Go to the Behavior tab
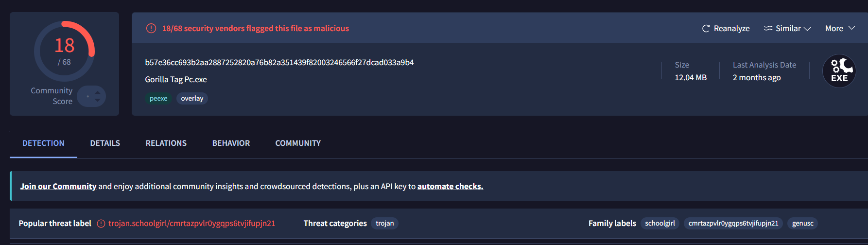868x245 pixels. click(231, 143)
